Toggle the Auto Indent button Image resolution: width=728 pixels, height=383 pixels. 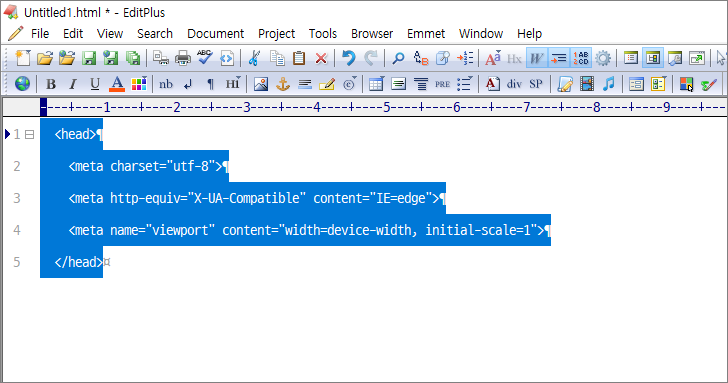[x=559, y=58]
